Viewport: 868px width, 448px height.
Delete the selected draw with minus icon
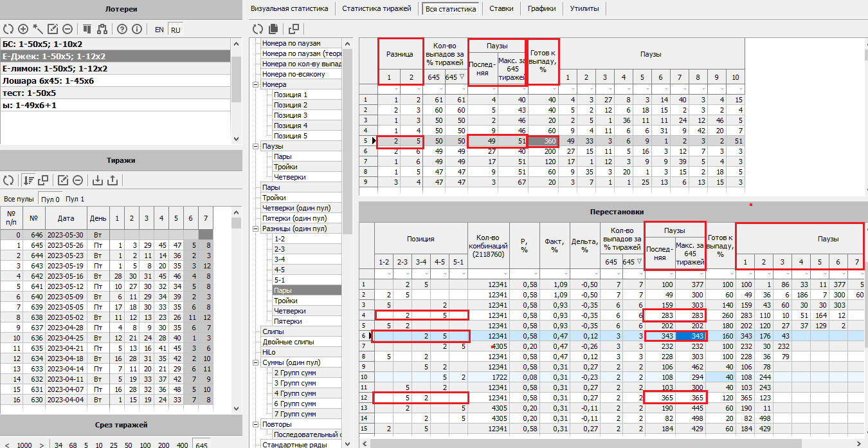pyautogui.click(x=78, y=180)
